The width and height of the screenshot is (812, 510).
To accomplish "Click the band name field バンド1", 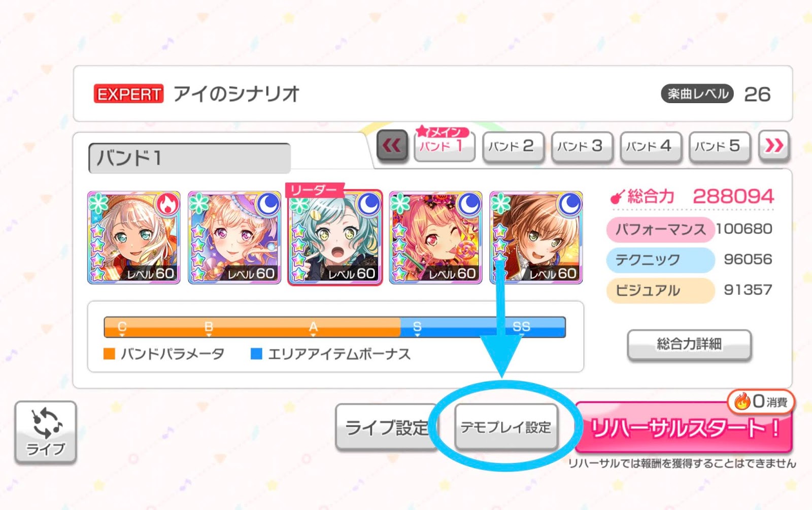I will 189,158.
